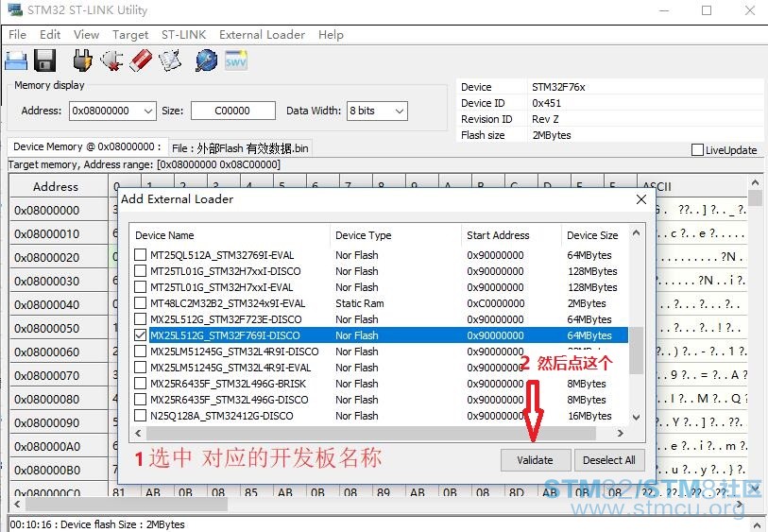Viewport: 768px width, 532px height.
Task: Sort loaders by Device Name column
Action: tap(230, 235)
